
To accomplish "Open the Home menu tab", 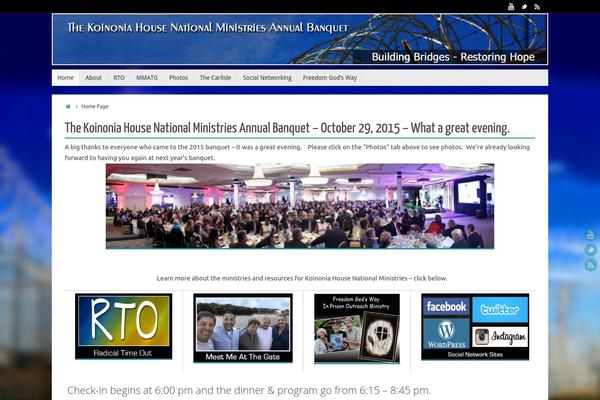I will (65, 78).
